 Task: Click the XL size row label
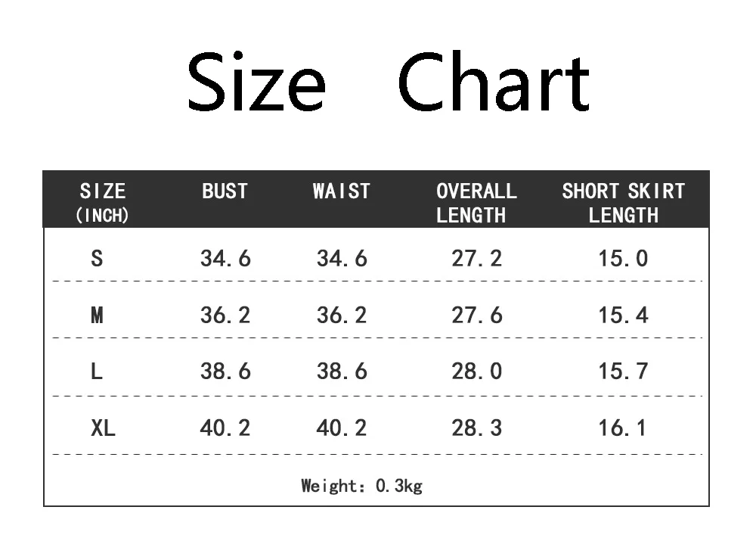point(103,428)
